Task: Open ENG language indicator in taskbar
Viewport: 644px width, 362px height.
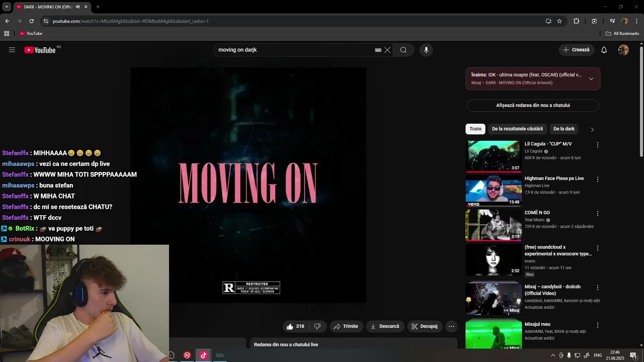Action: pos(597,355)
